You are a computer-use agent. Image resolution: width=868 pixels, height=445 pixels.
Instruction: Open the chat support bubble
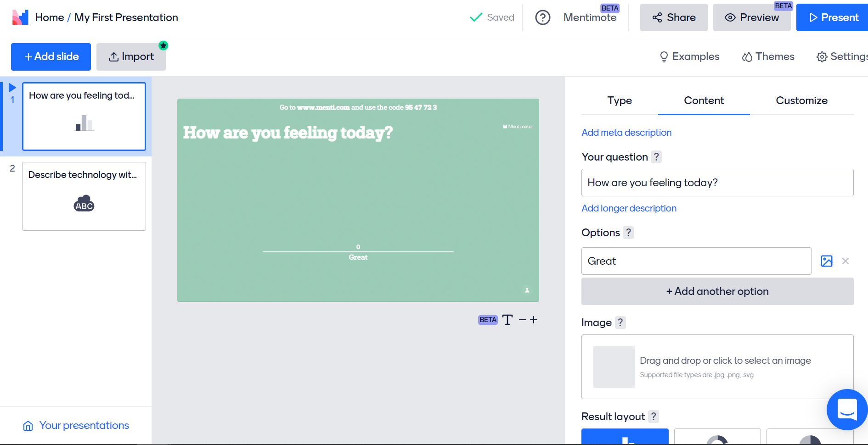coord(846,409)
